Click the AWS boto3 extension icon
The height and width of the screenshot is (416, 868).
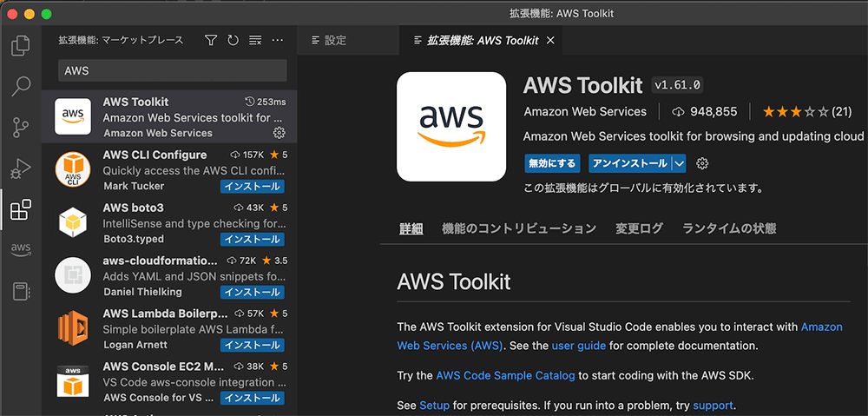click(73, 222)
